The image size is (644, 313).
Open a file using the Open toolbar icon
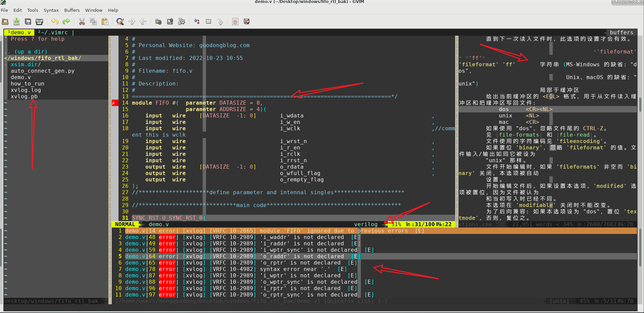pos(5,21)
